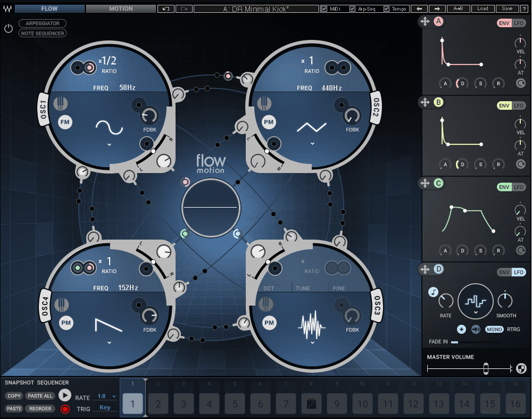Click the move handle for modulator B

pos(425,102)
